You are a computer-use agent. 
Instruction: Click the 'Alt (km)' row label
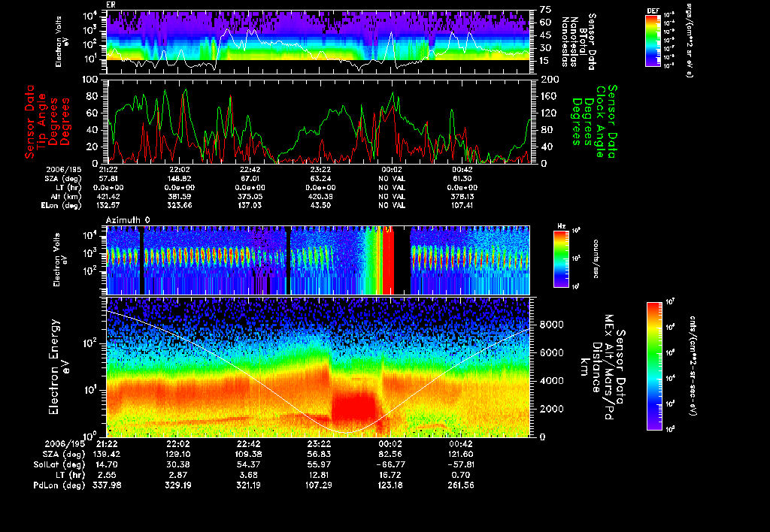click(66, 196)
